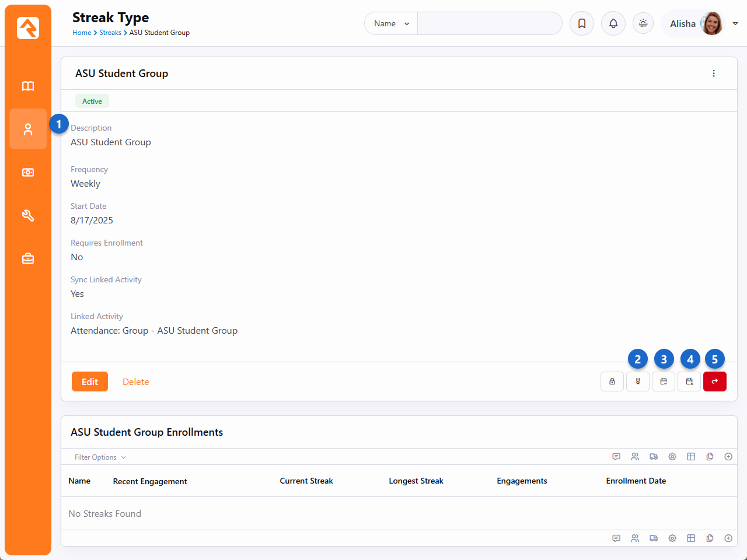The height and width of the screenshot is (560, 747).
Task: Sort by the Current Streak column header
Action: point(306,481)
